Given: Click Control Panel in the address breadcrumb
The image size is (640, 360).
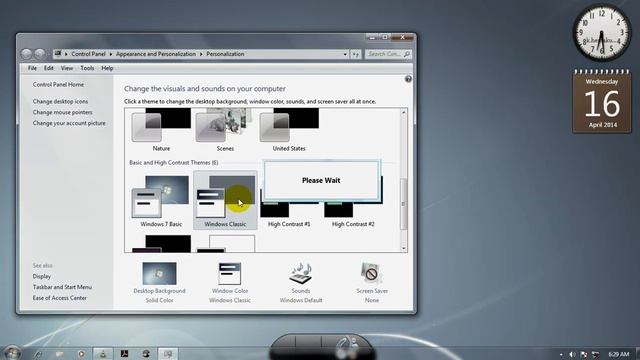Looking at the screenshot, I should (x=88, y=54).
